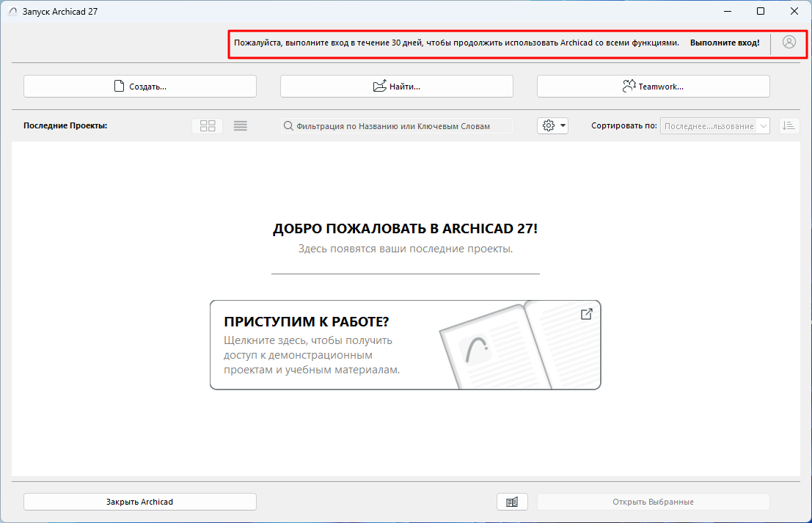This screenshot has width=812, height=523.
Task: Click the "Создать..." new project button
Action: (x=140, y=87)
